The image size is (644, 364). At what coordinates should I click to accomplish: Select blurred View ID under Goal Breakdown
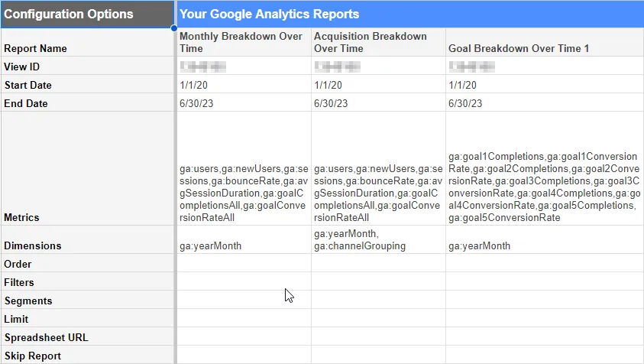click(545, 66)
